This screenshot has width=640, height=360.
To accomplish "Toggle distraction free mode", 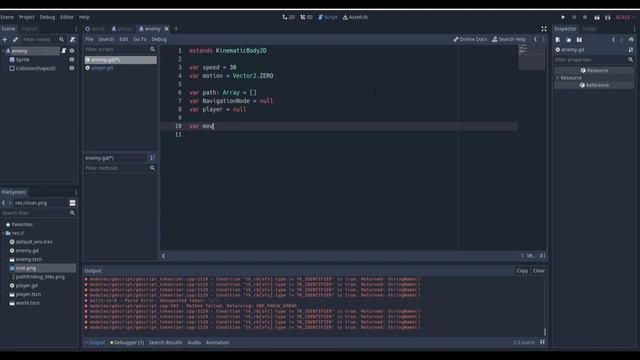I will click(544, 29).
